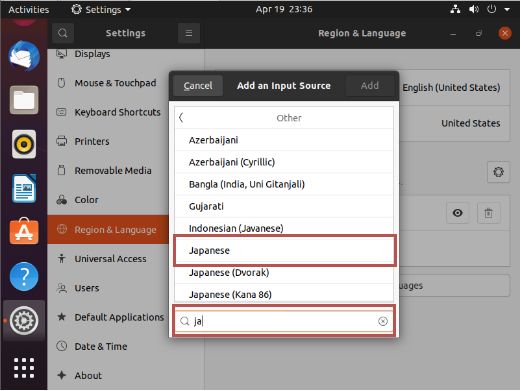Viewport: 521px width, 391px height.
Task: Open the Settings hamburger menu
Action: pos(189,33)
